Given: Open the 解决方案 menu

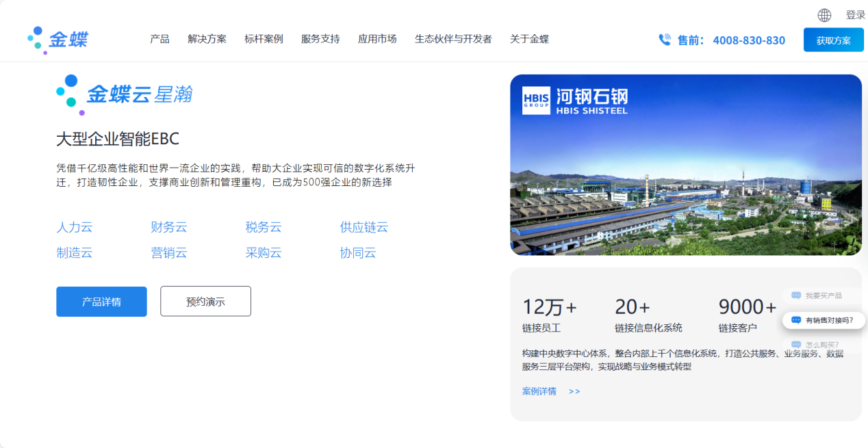Looking at the screenshot, I should pos(207,39).
